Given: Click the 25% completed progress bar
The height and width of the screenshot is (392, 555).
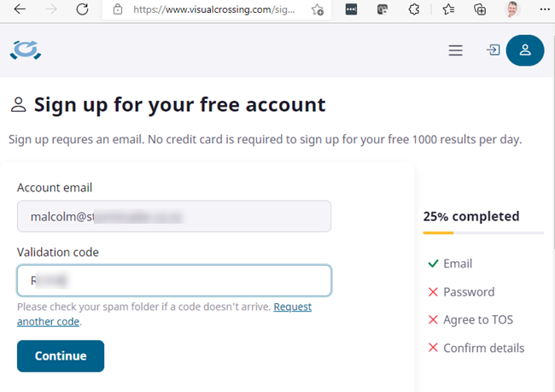Looking at the screenshot, I should 483,232.
